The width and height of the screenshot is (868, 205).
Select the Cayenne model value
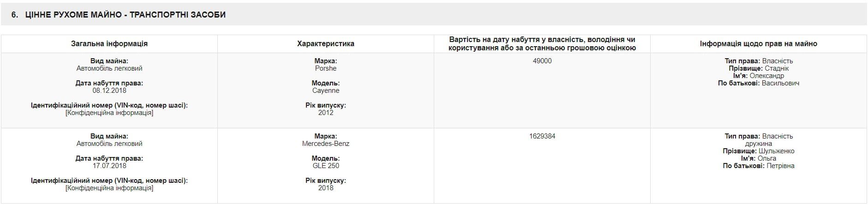(326, 90)
